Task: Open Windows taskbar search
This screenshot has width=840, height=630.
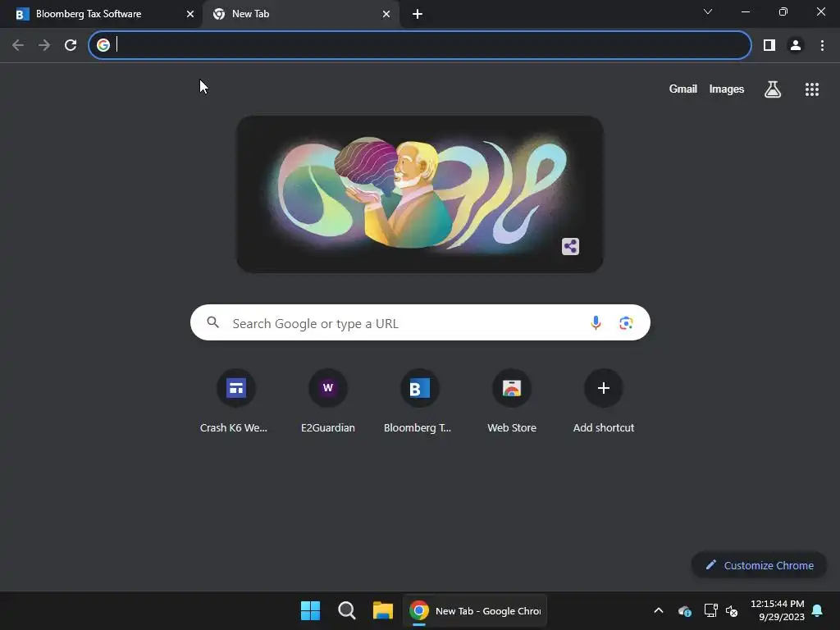Action: (347, 610)
